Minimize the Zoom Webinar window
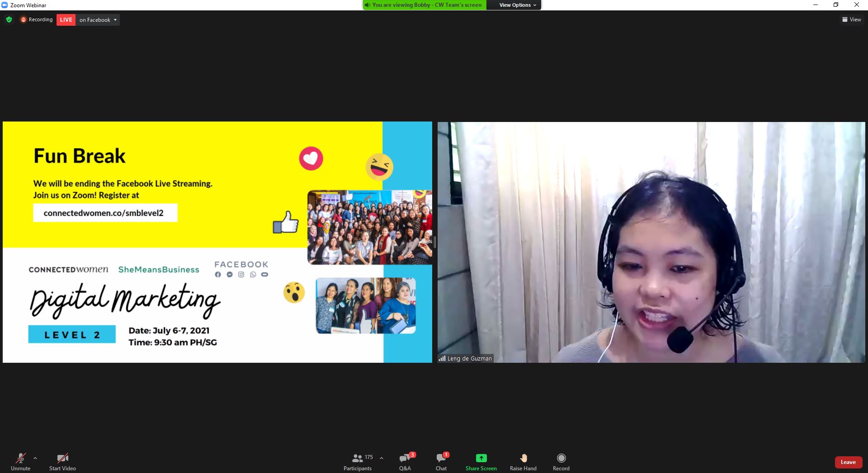The image size is (868, 473). [x=816, y=5]
